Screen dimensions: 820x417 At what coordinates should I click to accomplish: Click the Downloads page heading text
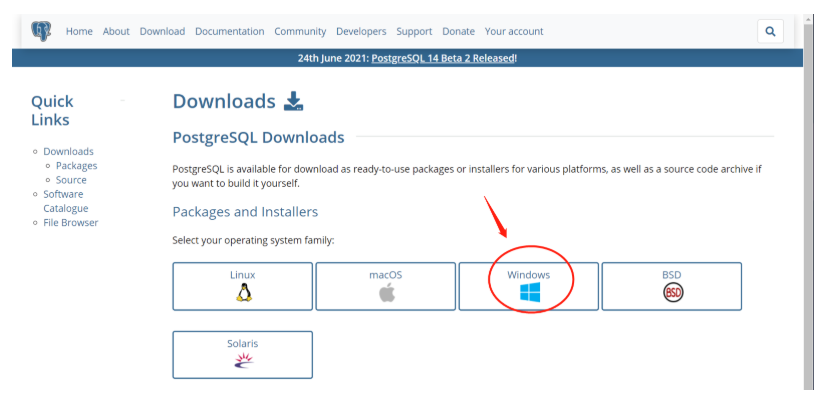click(x=224, y=101)
